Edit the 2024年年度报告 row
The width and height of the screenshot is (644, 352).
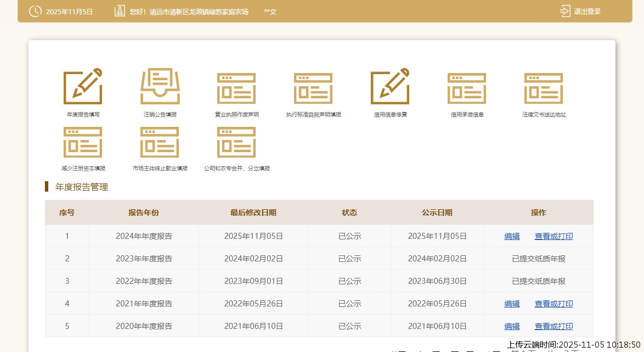coord(512,236)
